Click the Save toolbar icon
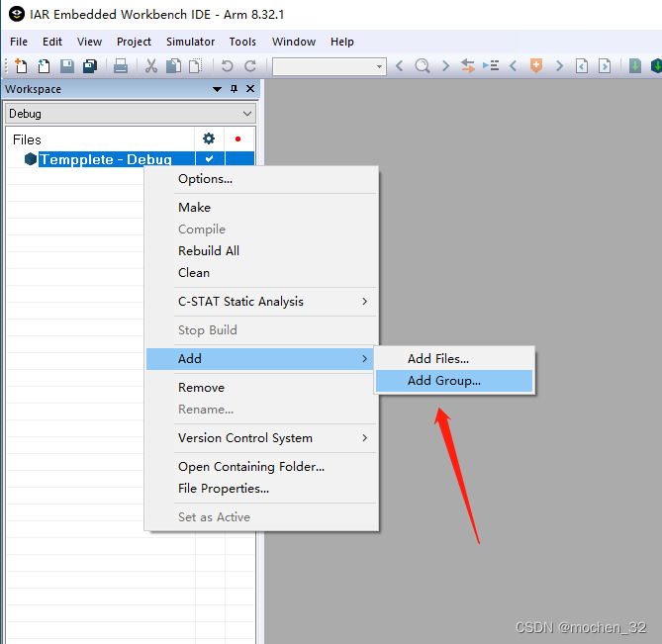This screenshot has width=662, height=644. pos(66,66)
